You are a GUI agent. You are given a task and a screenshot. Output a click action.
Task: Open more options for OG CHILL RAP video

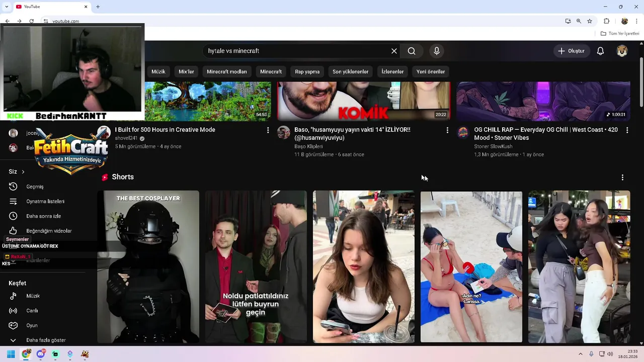tap(627, 130)
